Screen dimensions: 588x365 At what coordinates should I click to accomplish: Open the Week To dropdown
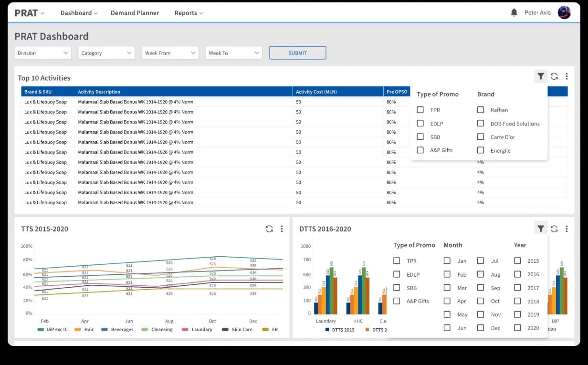234,53
